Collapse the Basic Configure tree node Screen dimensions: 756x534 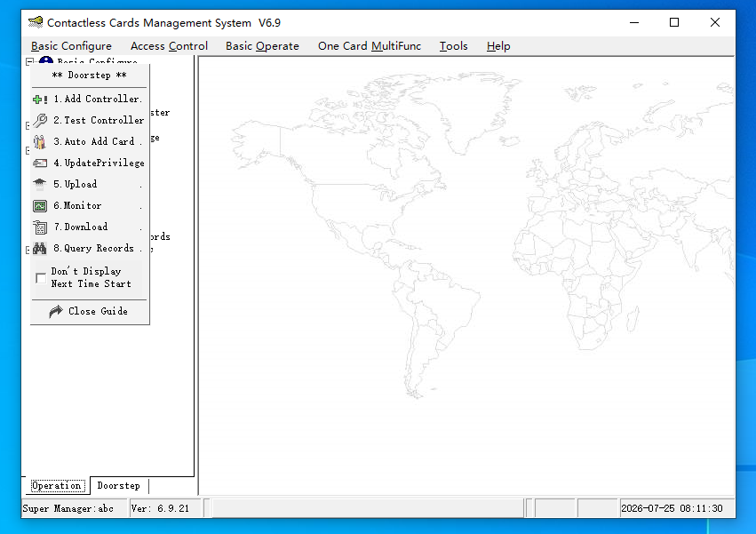(x=29, y=61)
